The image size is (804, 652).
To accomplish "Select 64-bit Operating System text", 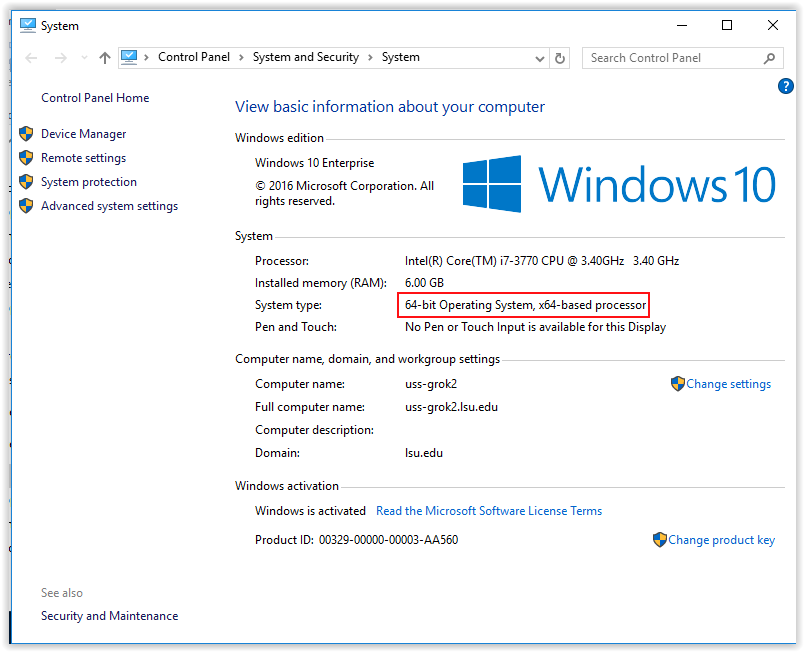I will point(525,305).
